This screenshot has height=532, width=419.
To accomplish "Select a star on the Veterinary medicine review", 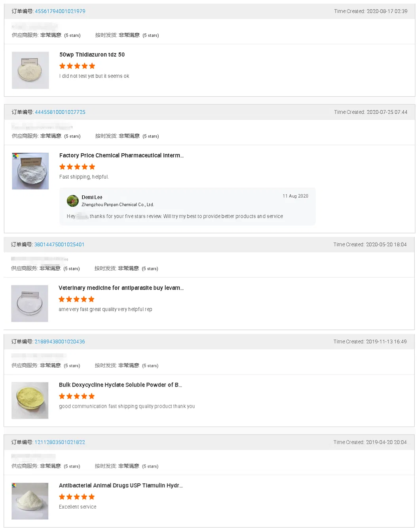I will (76, 299).
